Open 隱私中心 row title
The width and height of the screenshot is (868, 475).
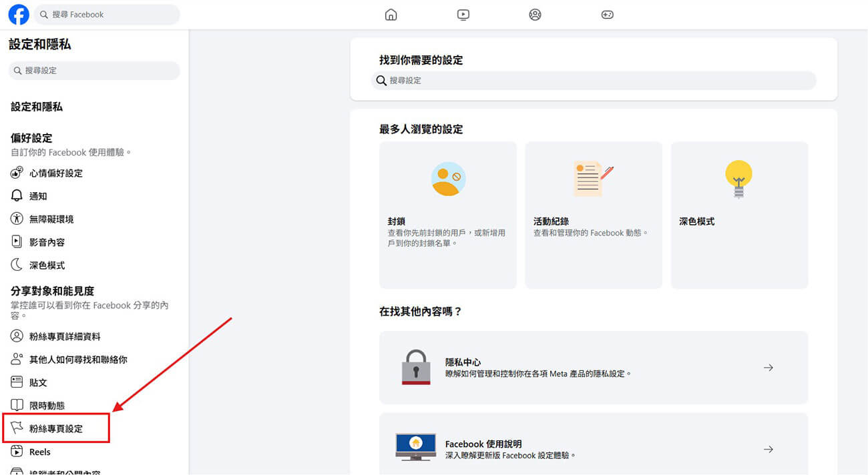[463, 362]
